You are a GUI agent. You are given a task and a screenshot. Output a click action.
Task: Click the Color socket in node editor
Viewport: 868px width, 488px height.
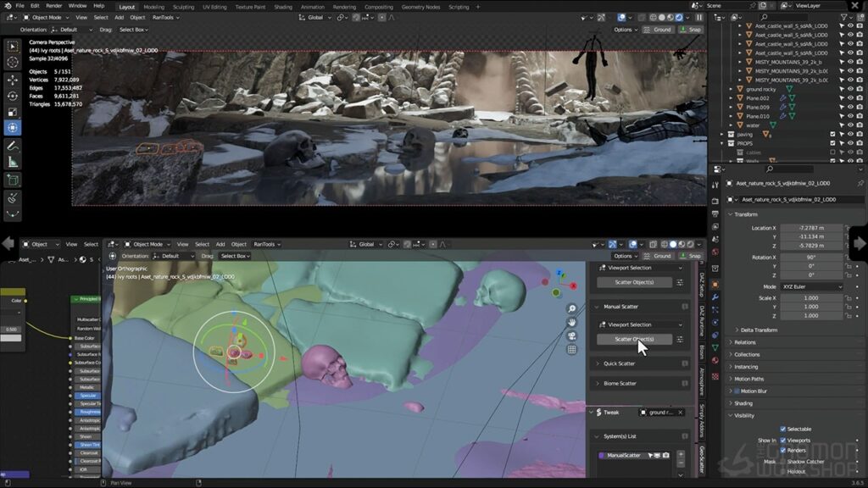pos(25,301)
